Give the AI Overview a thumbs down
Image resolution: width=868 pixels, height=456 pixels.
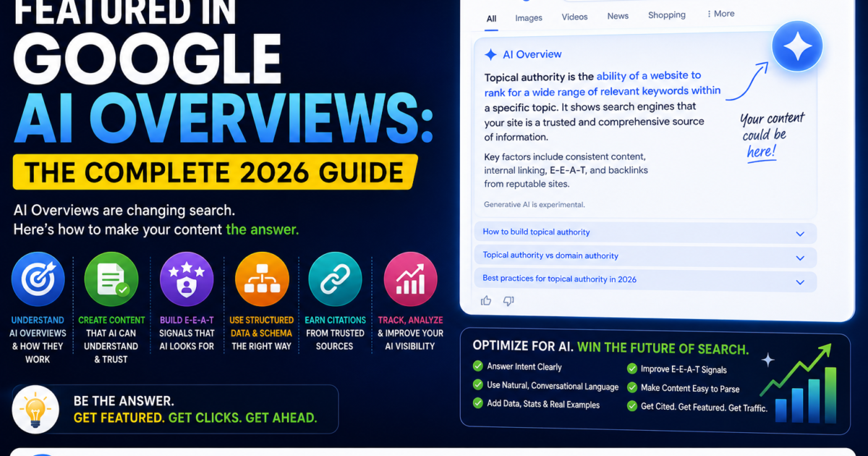tap(508, 300)
